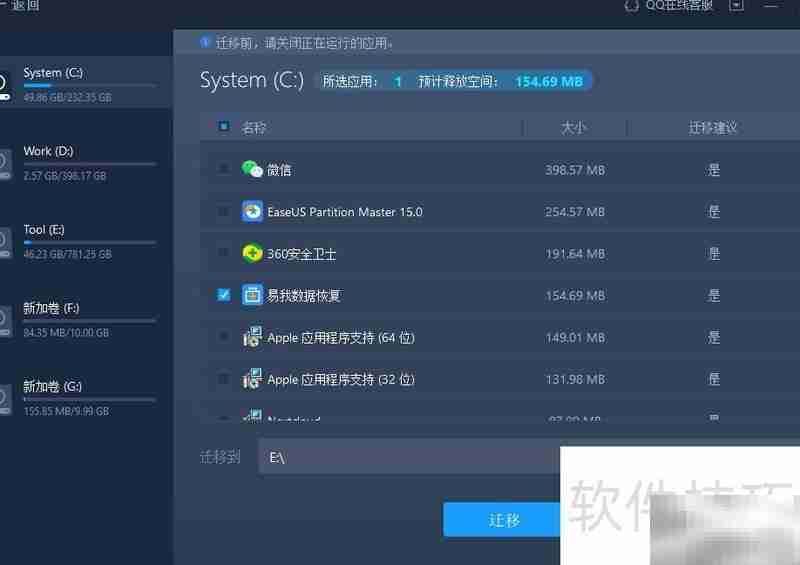Click the Apple 应用程序支持 (32 位) name
The height and width of the screenshot is (565, 800).
coord(341,380)
